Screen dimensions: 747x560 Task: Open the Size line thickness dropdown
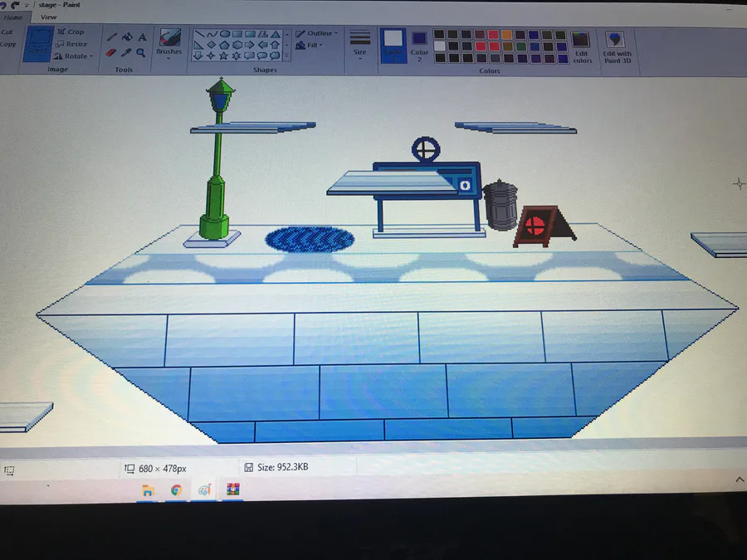[x=360, y=44]
